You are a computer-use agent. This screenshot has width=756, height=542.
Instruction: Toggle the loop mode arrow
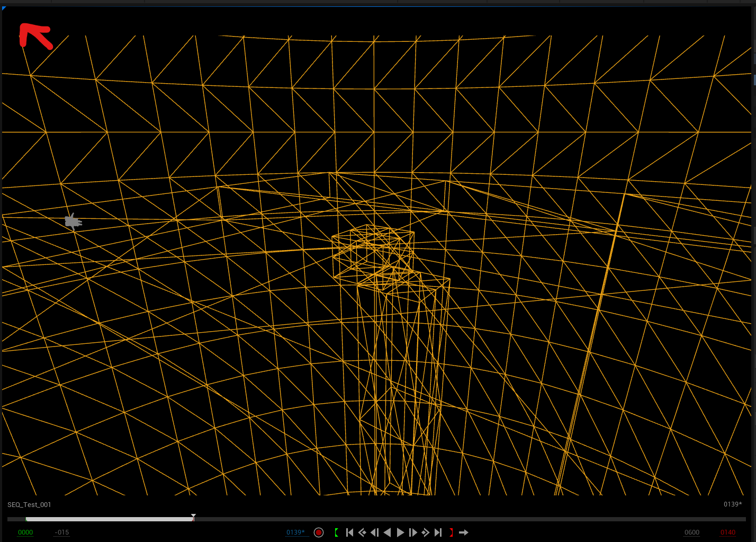point(464,532)
